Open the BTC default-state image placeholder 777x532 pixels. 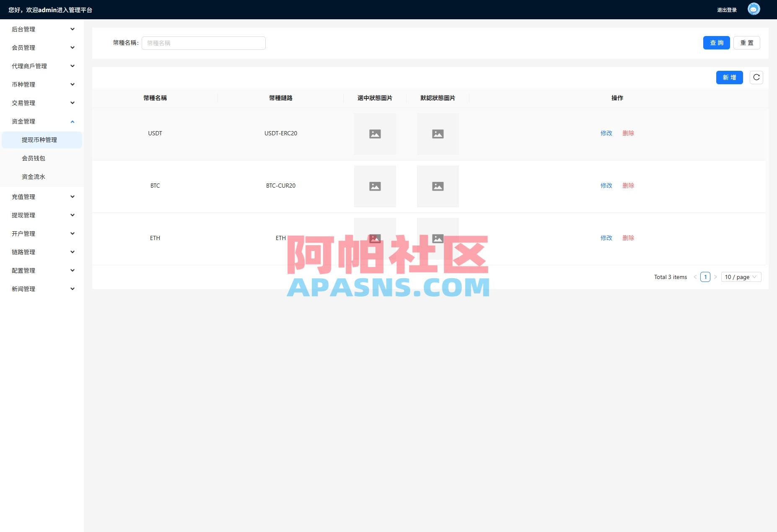[x=438, y=186]
